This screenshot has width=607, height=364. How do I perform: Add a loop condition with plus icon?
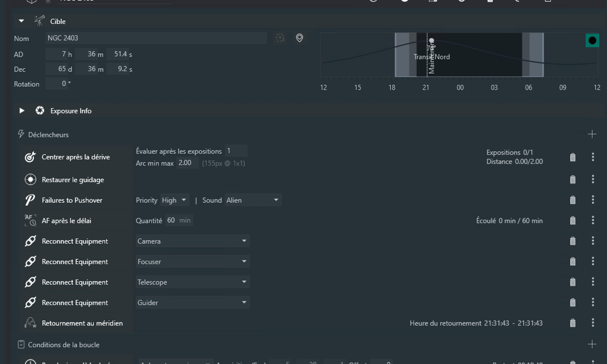pos(592,344)
